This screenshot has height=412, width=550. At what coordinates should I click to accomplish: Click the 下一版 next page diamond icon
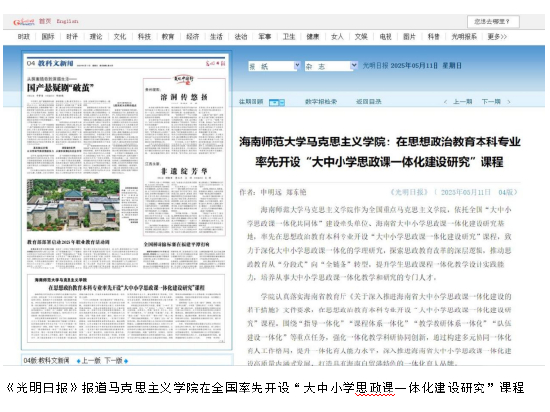pos(126,361)
